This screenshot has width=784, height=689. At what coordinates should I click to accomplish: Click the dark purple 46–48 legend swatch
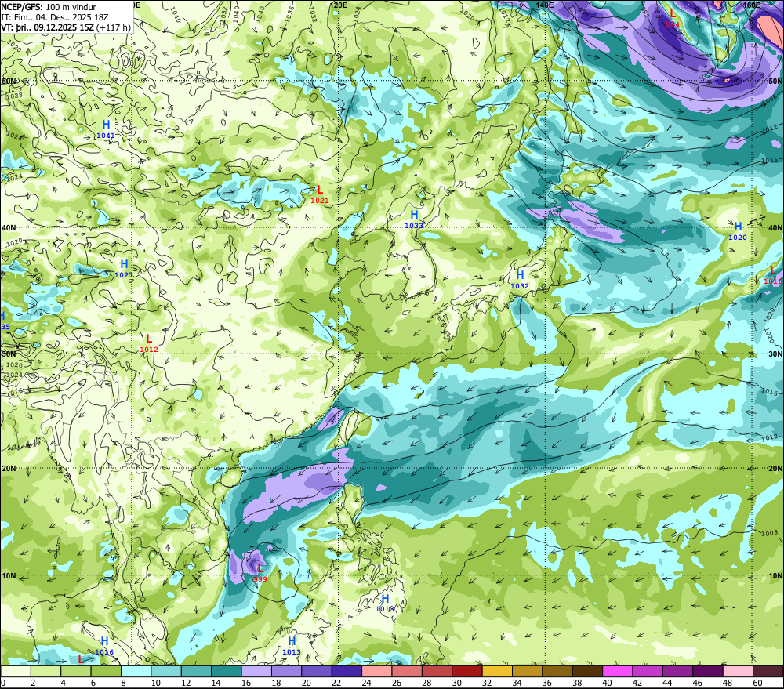coord(707,672)
